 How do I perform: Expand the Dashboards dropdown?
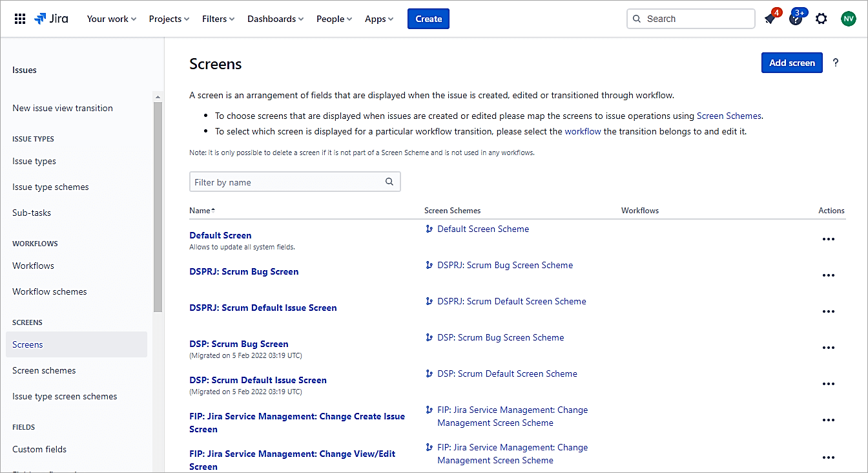click(275, 19)
